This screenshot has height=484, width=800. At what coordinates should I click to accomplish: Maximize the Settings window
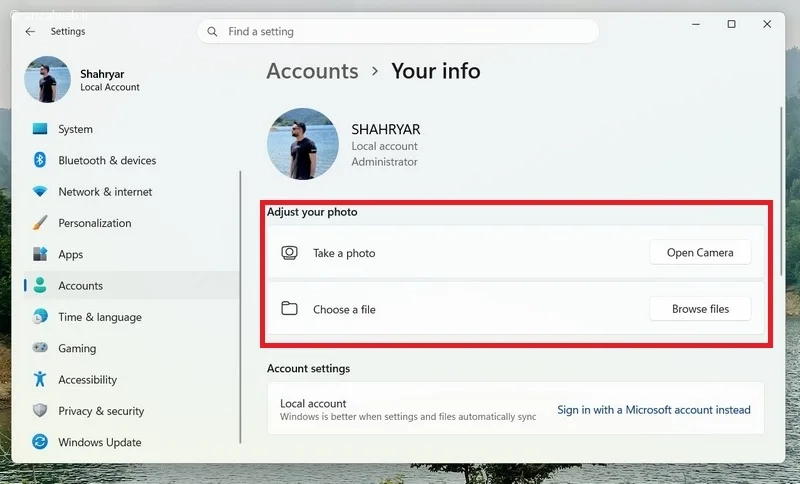click(732, 24)
